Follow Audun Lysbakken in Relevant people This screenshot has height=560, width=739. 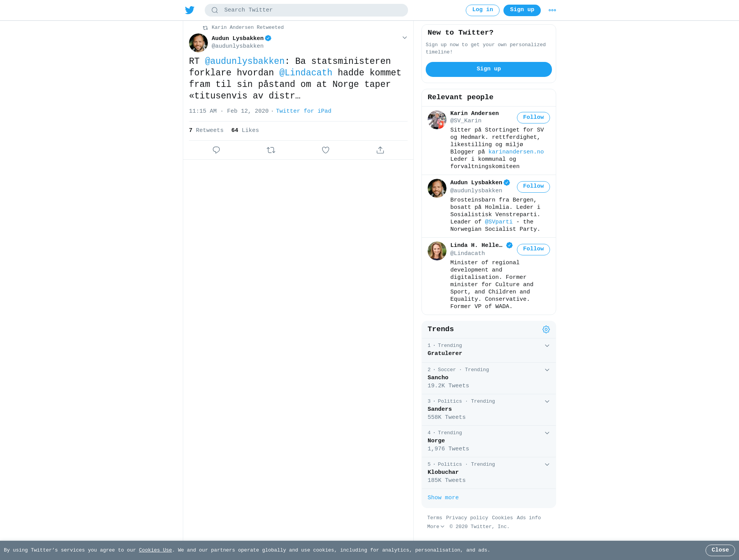click(533, 187)
